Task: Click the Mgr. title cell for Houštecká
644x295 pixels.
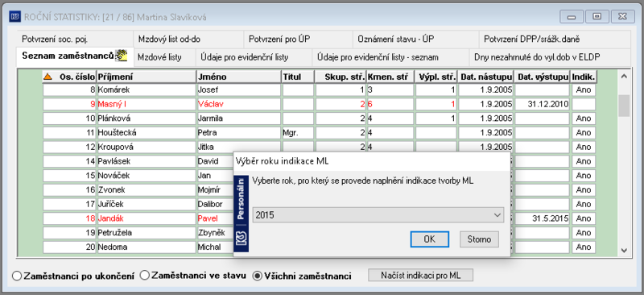Action: pos(298,132)
